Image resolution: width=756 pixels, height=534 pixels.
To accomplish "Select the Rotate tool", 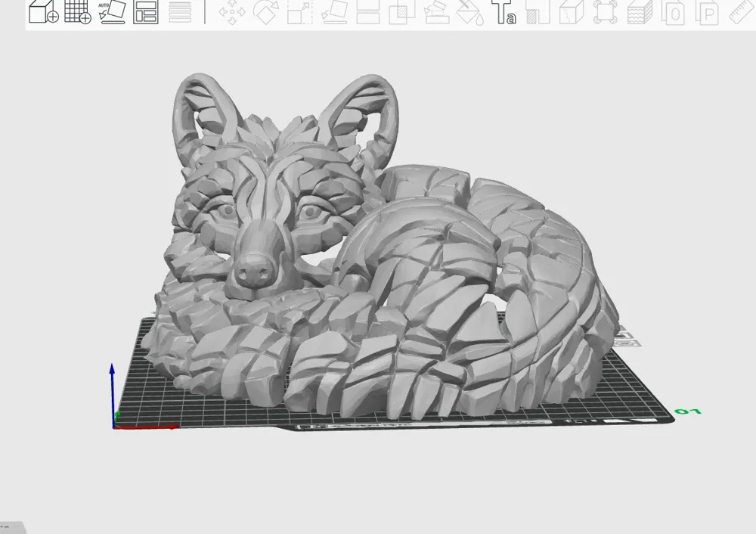I will point(266,11).
